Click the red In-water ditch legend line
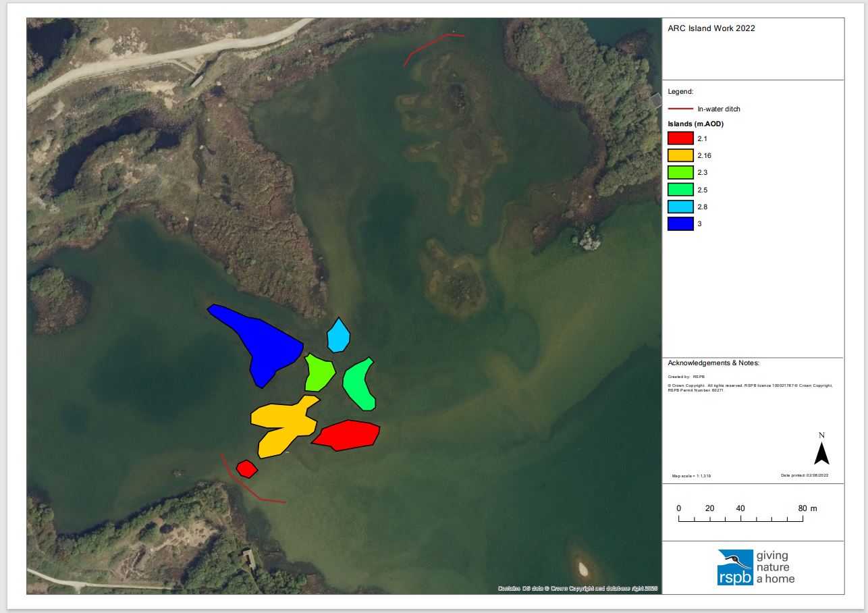868x613 pixels. pyautogui.click(x=680, y=109)
